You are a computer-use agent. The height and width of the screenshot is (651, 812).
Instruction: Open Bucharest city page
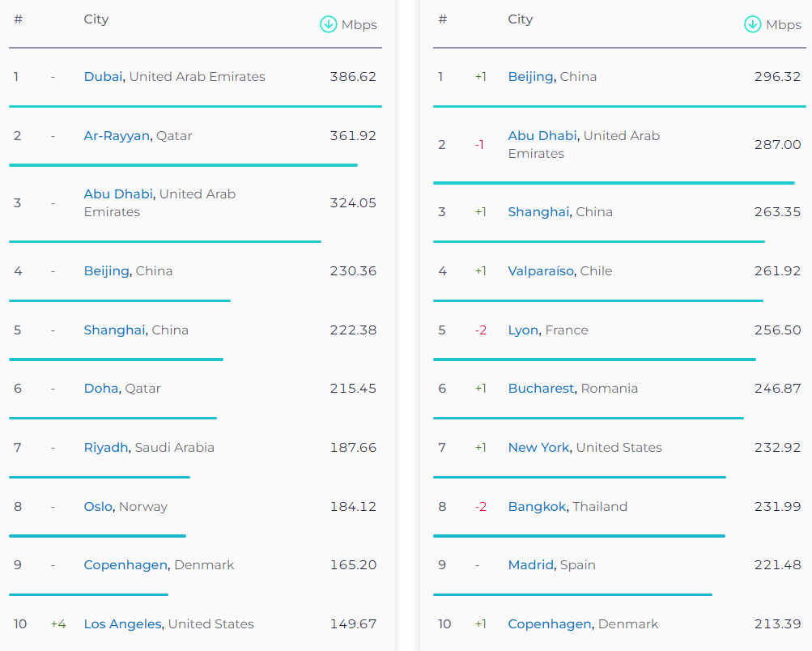point(541,389)
